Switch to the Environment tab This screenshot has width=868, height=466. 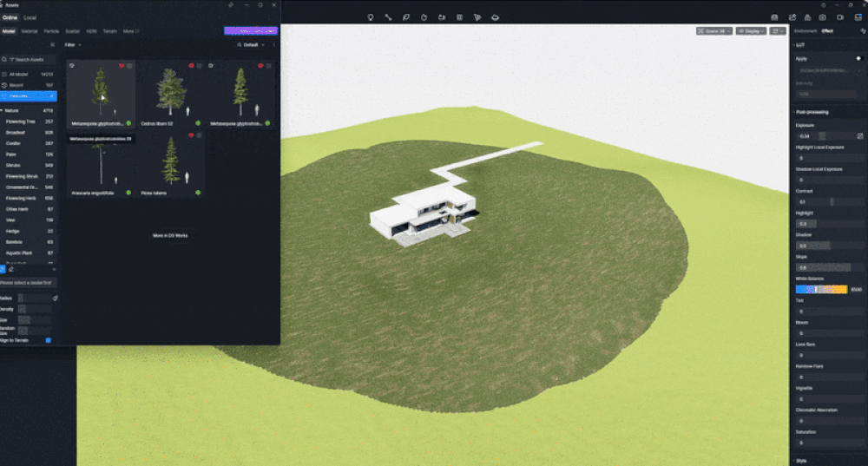point(806,31)
